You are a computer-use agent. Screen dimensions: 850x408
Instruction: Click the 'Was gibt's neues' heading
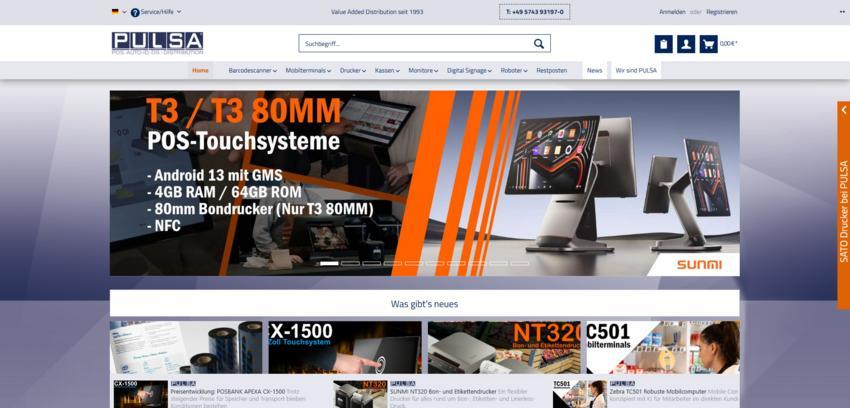click(424, 304)
